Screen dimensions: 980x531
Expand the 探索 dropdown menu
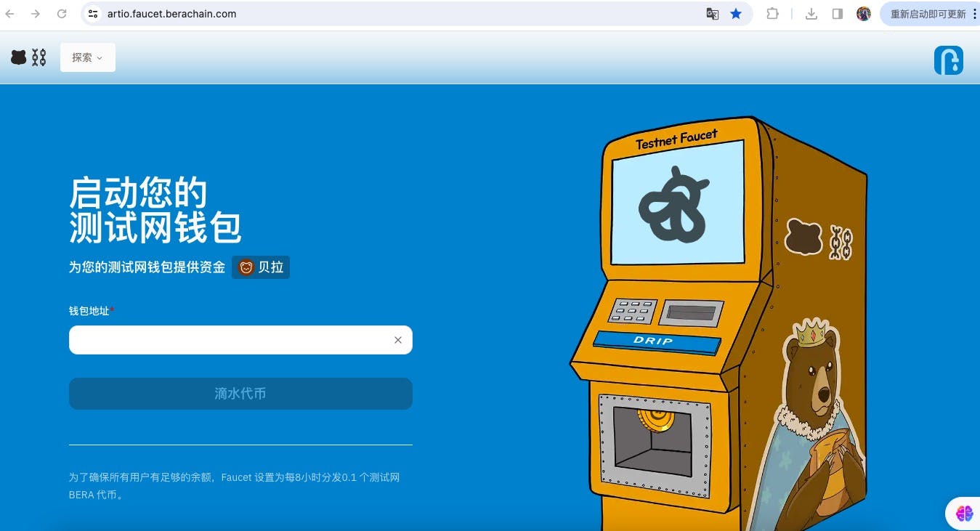click(x=87, y=57)
